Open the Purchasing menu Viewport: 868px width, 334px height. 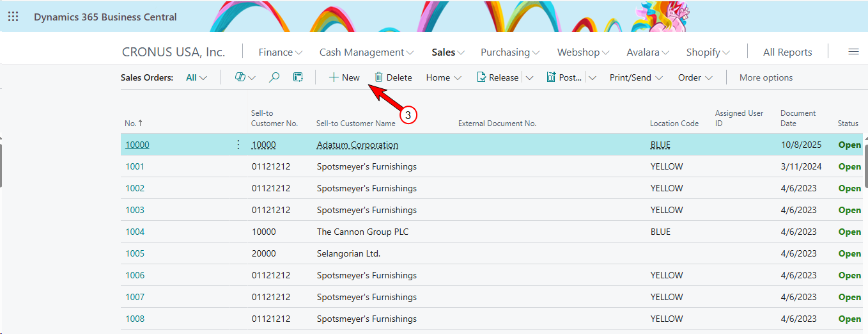510,52
